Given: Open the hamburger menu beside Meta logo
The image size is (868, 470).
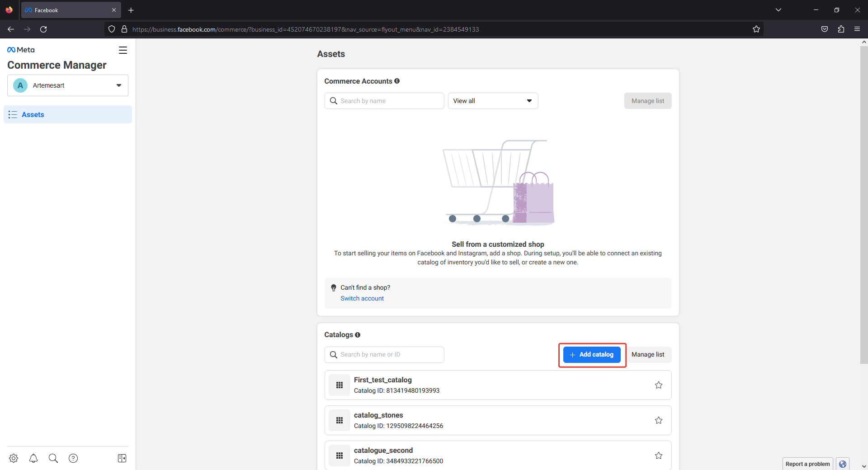Looking at the screenshot, I should [123, 50].
